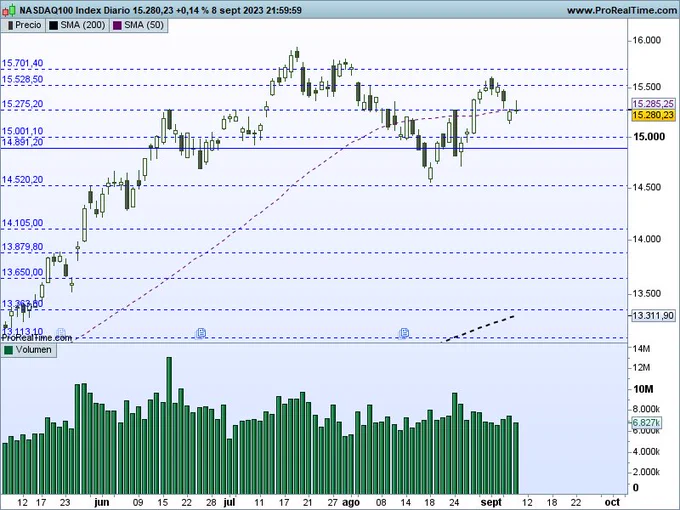The image size is (680, 510).
Task: Select the 13.650,00 level label
Action: [23, 272]
